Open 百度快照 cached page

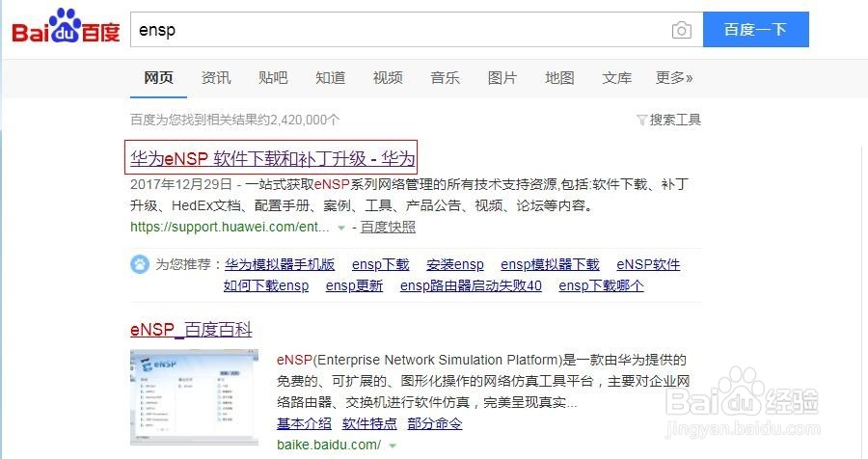[x=388, y=227]
